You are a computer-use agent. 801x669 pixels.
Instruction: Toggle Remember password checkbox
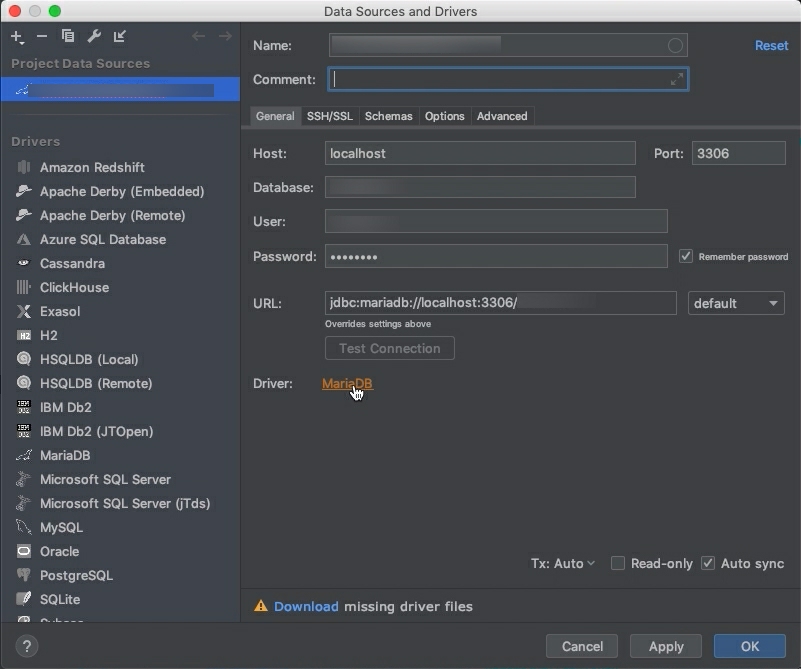point(686,256)
